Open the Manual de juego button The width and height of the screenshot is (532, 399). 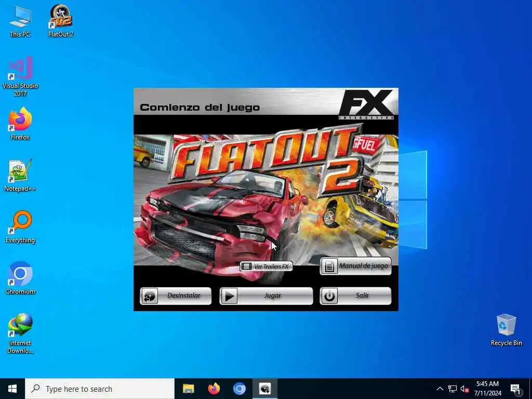355,267
